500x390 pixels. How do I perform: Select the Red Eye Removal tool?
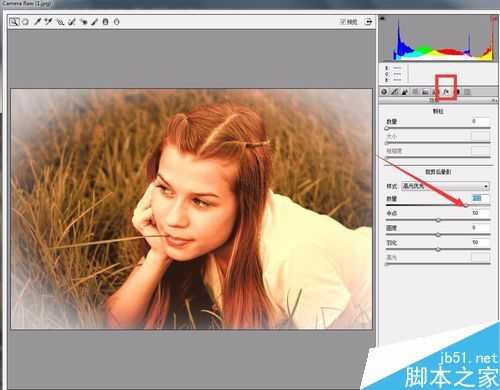coord(84,22)
